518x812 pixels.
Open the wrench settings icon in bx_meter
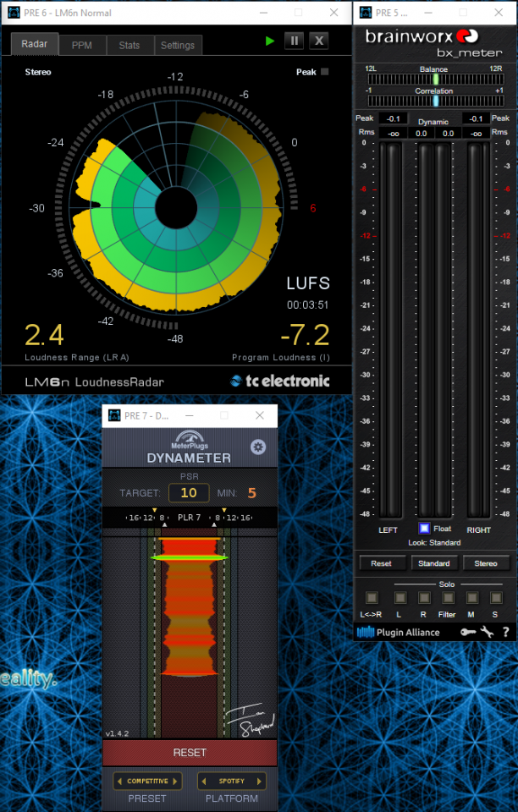pyautogui.click(x=487, y=632)
